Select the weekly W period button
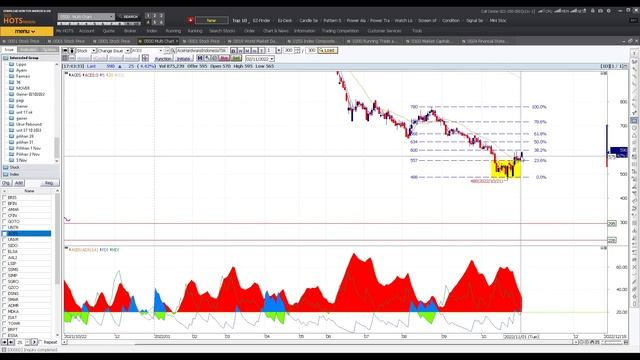Screen dimensions: 640x360 (240, 51)
